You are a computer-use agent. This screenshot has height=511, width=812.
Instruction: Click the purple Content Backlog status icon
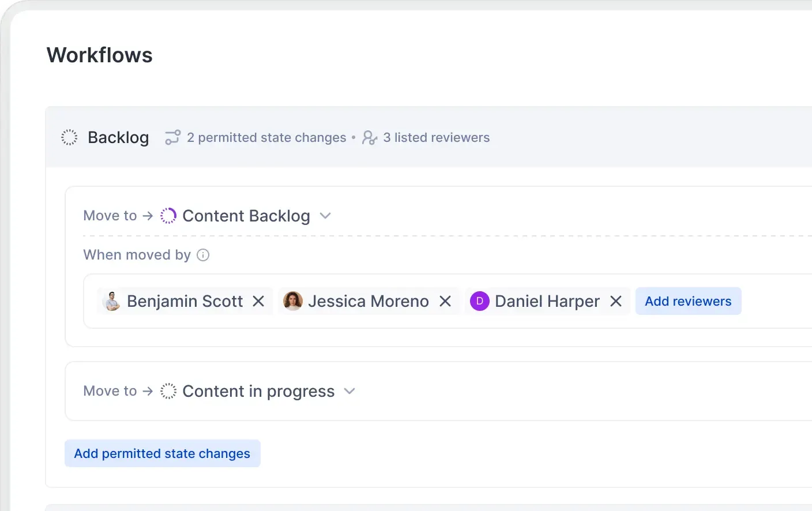pyautogui.click(x=168, y=216)
